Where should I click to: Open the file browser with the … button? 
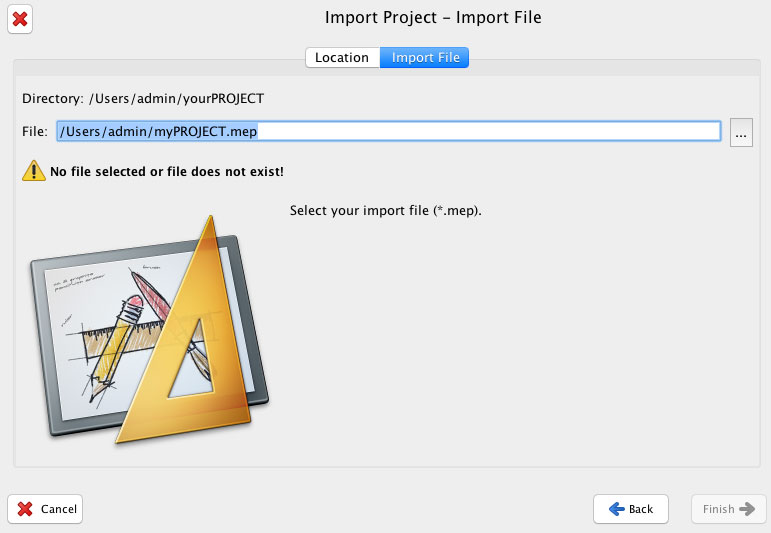(x=741, y=132)
